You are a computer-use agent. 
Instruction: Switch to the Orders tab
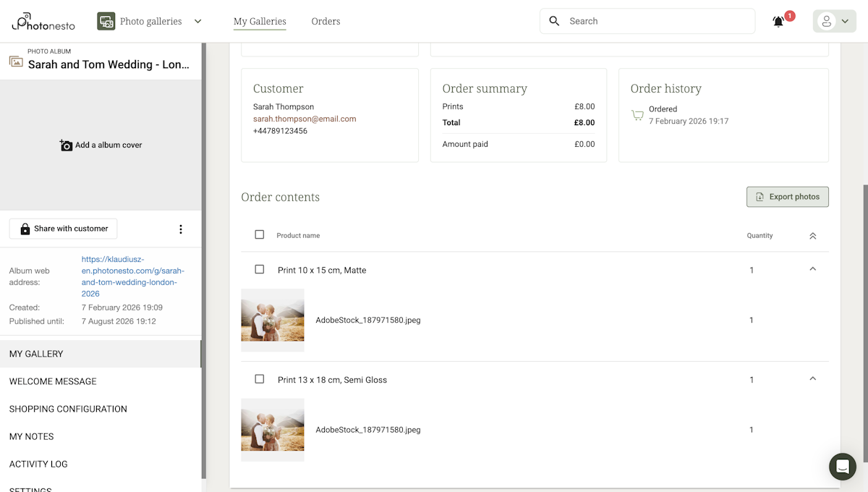pyautogui.click(x=325, y=21)
